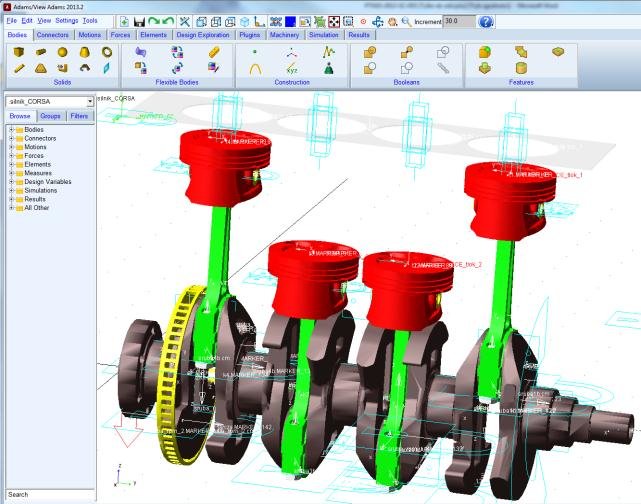Viewport: 641px width, 504px height.
Task: Open the blue Help question mark
Action: 486,22
